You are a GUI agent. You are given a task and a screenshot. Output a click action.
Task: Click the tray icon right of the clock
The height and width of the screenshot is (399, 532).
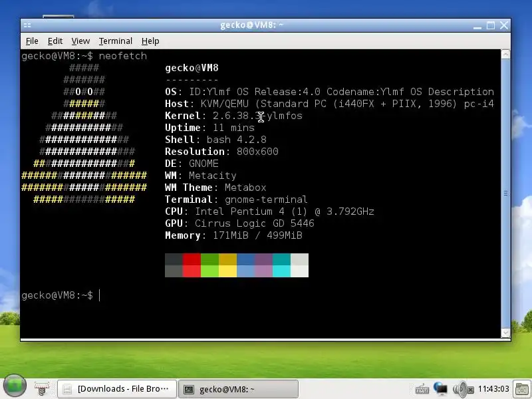(x=522, y=389)
